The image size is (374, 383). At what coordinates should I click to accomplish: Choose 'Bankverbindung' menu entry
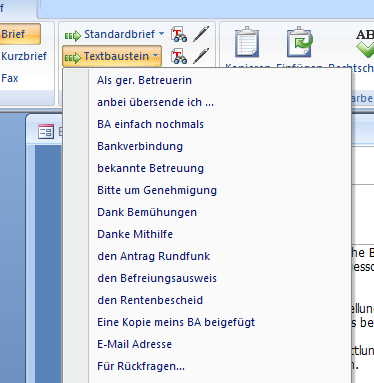pyautogui.click(x=207, y=146)
